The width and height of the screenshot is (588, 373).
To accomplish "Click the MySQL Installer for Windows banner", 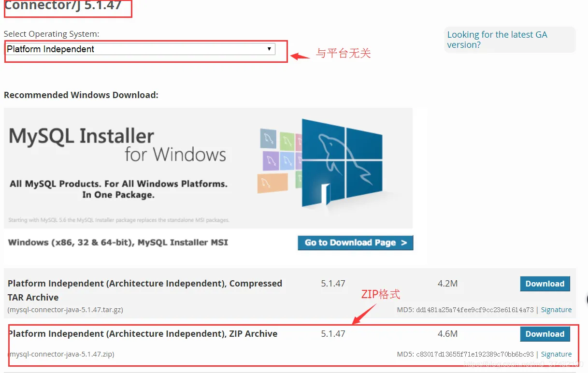I will (208, 168).
